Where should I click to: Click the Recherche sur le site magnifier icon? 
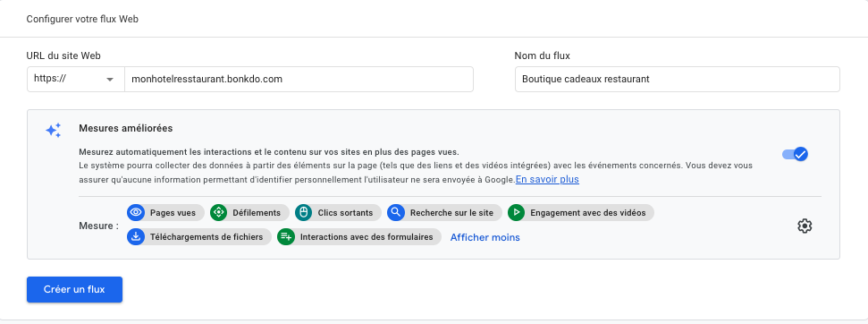pyautogui.click(x=396, y=213)
